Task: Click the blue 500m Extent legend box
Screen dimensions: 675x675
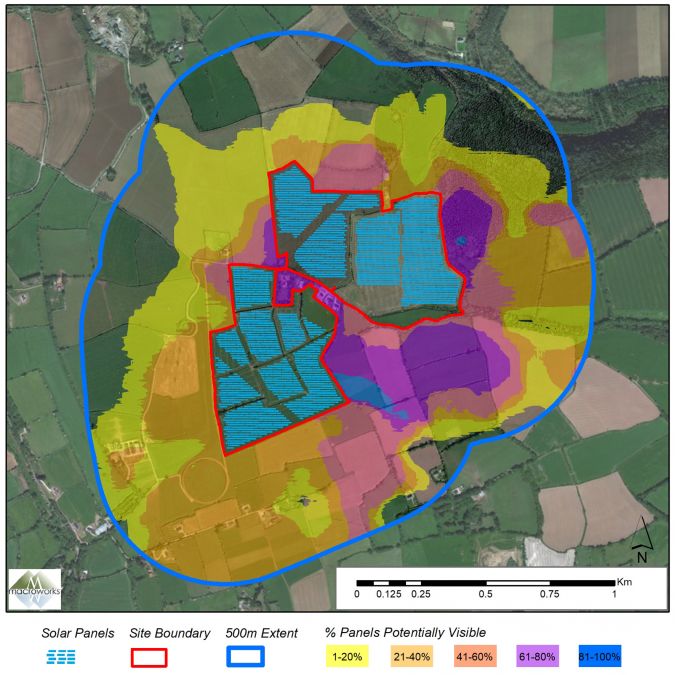Action: (x=245, y=657)
